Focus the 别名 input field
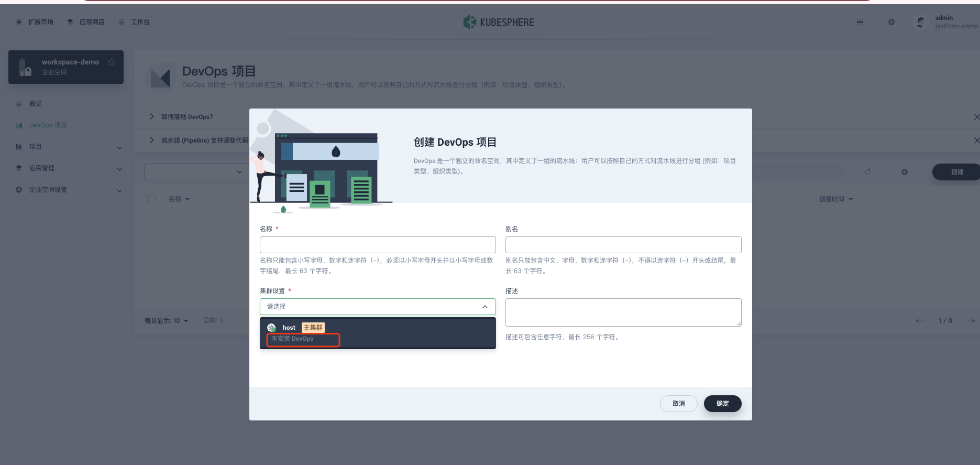The width and height of the screenshot is (980, 465). 623,245
